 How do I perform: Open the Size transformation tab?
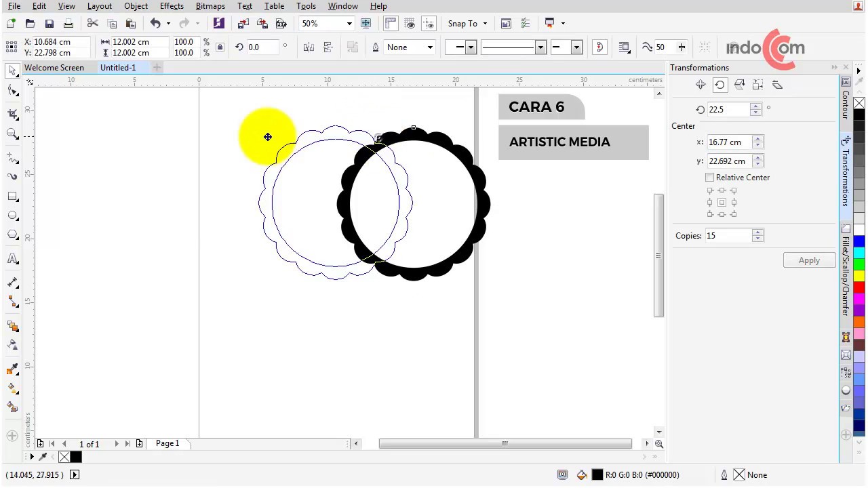pos(758,85)
